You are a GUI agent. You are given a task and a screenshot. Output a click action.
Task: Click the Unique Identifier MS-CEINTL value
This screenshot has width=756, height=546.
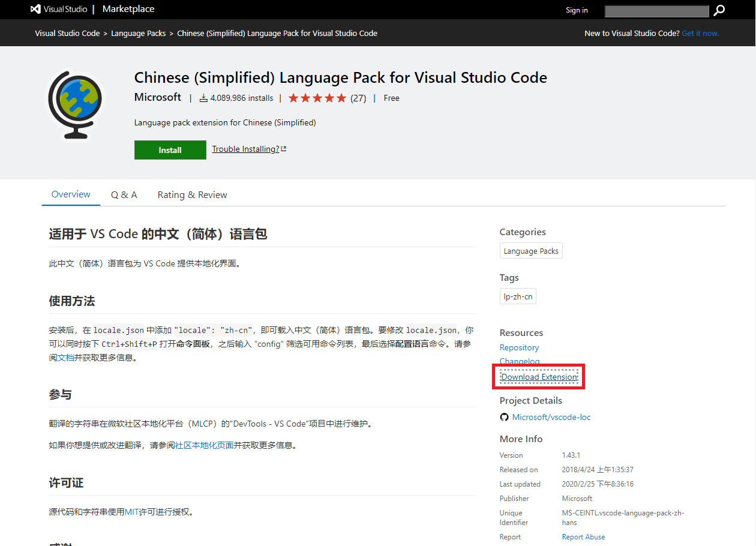point(623,518)
